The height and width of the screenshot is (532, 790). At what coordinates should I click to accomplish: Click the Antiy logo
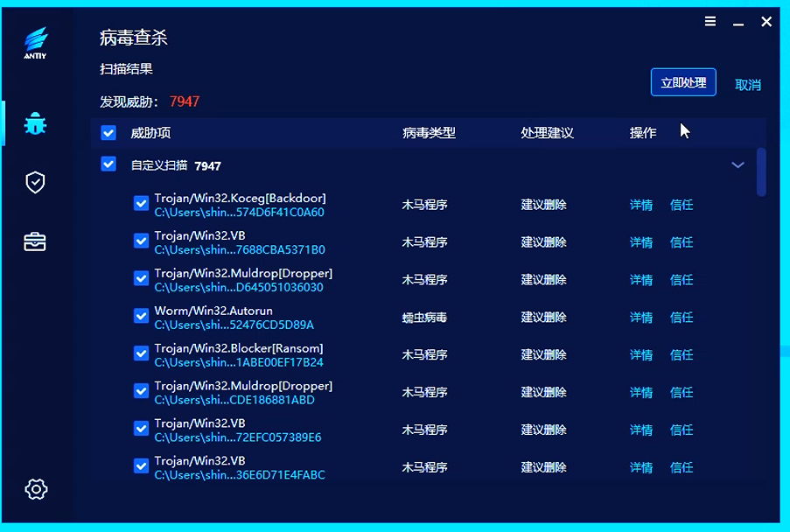point(35,44)
